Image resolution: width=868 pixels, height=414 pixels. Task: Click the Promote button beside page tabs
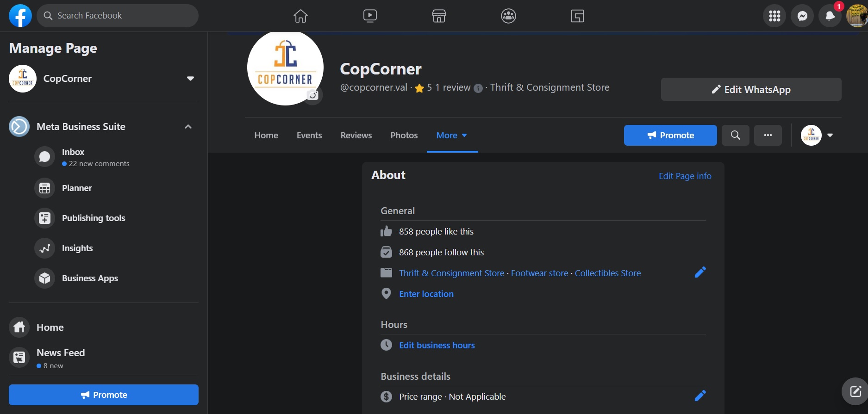click(x=670, y=135)
